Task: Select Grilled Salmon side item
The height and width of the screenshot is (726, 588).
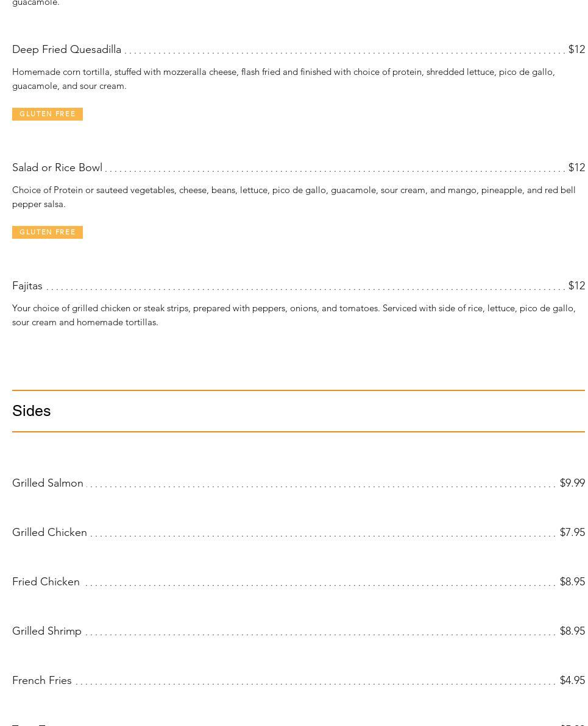Action: (x=48, y=483)
